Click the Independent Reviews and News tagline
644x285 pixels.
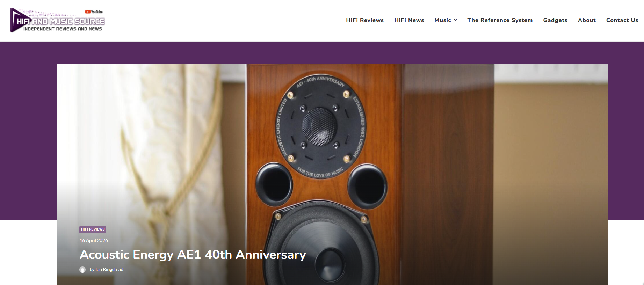(x=63, y=29)
